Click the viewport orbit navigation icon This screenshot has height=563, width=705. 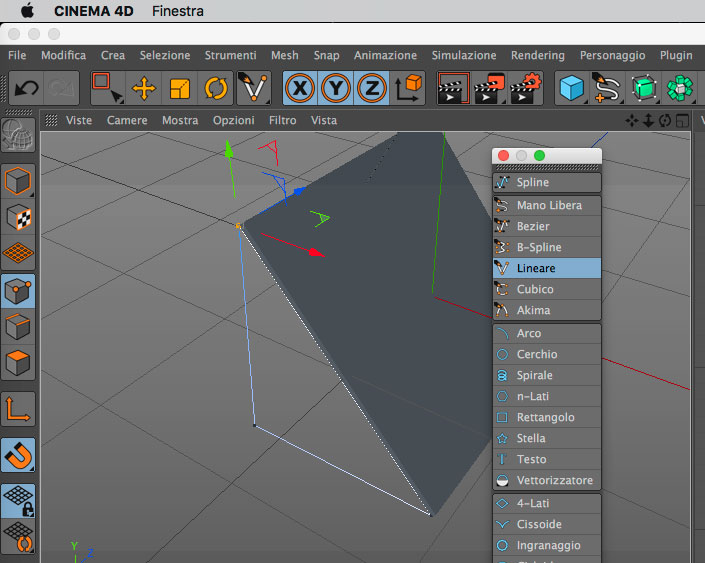[665, 121]
